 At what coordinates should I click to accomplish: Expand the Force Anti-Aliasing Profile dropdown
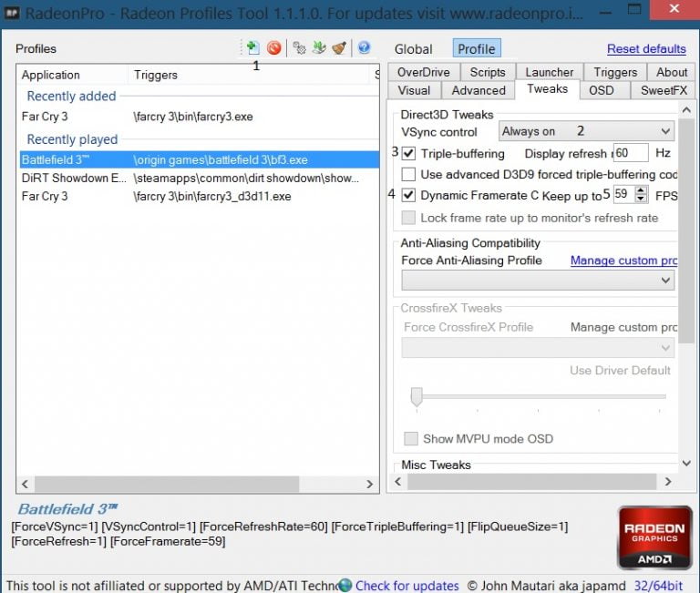(x=538, y=281)
